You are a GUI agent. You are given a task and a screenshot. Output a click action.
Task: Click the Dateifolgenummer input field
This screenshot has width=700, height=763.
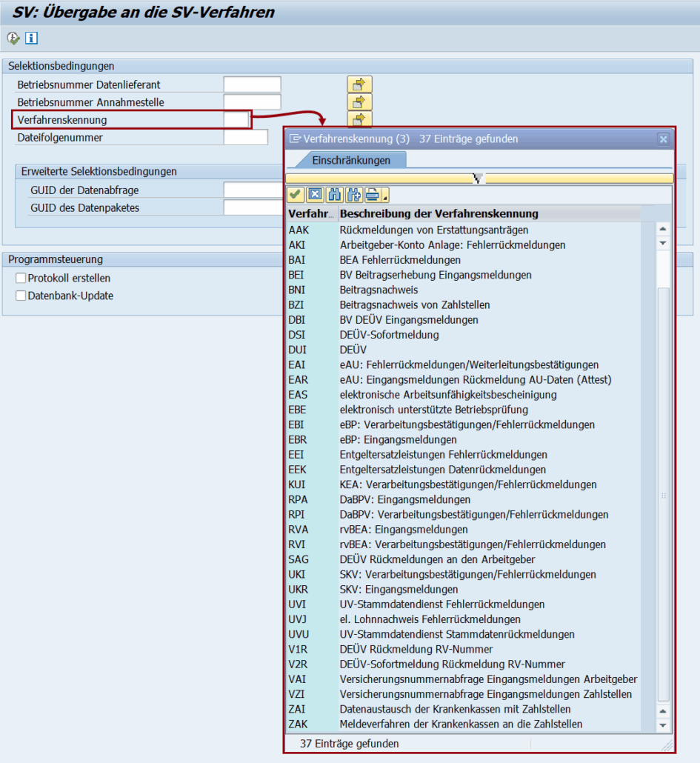[x=245, y=137]
